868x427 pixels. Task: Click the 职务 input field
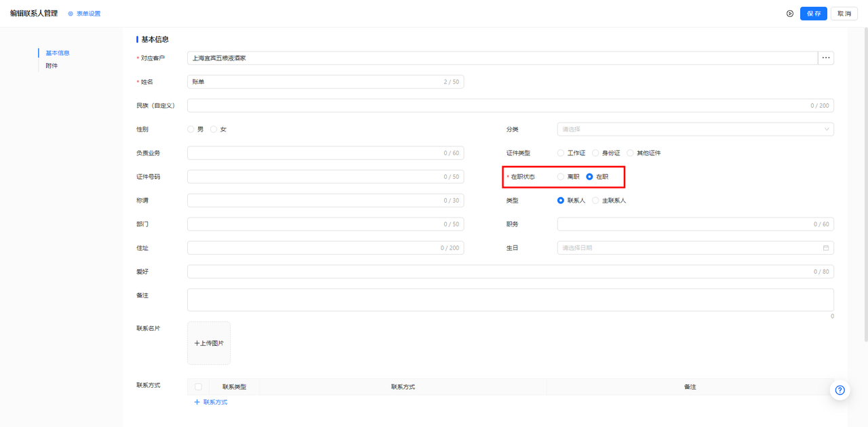(x=696, y=224)
